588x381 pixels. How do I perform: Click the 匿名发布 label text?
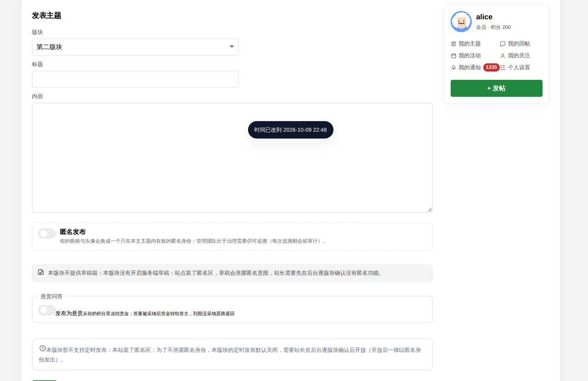point(73,232)
